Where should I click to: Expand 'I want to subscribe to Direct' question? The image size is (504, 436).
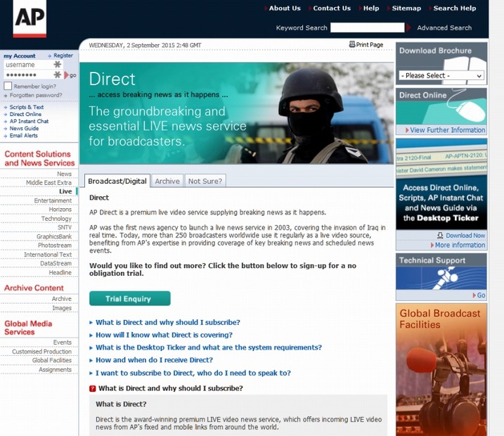click(193, 373)
